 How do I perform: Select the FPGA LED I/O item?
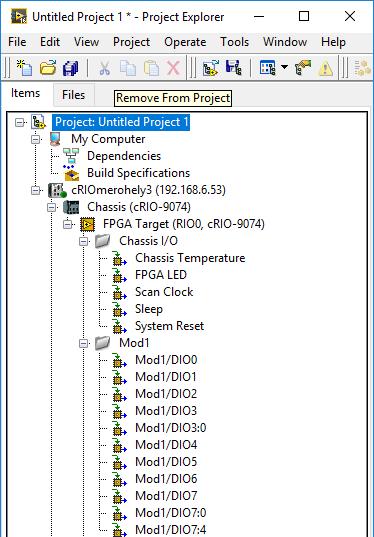tap(161, 275)
